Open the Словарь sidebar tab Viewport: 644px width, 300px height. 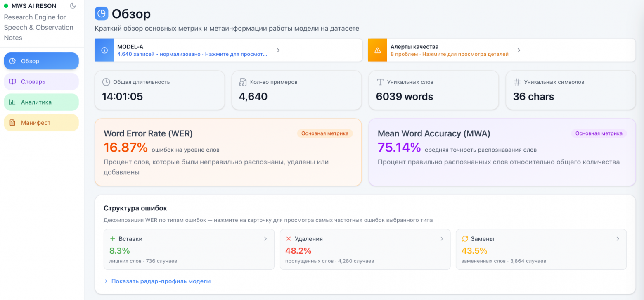pyautogui.click(x=41, y=81)
